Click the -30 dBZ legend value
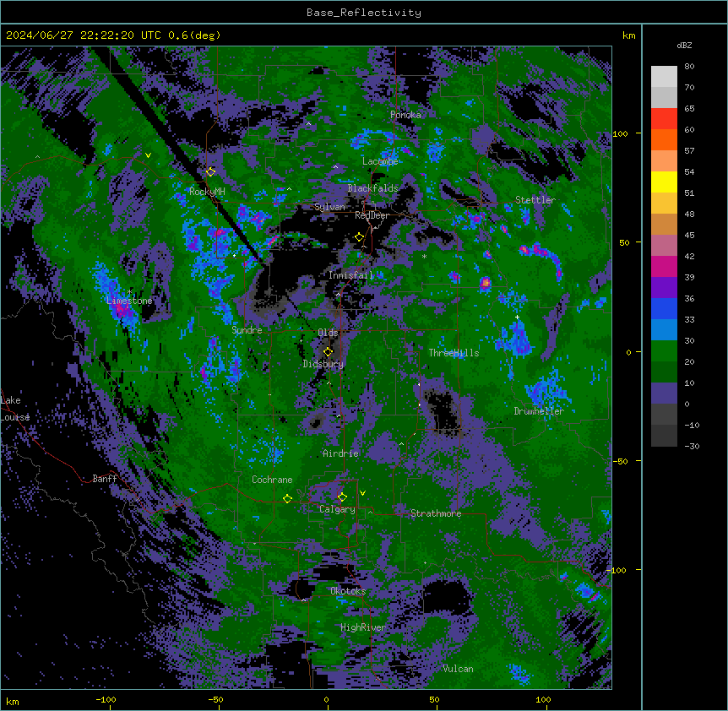 pyautogui.click(x=692, y=447)
